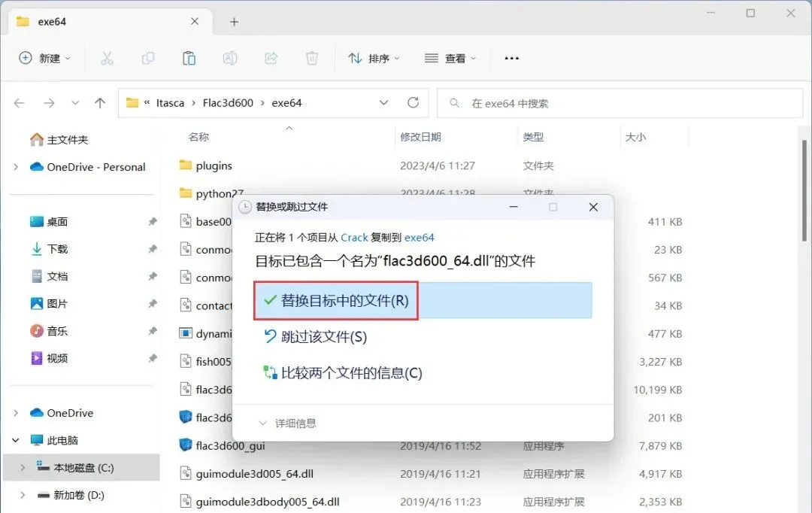
Task: Unpin 桌面 using its pin icon
Action: click(152, 222)
